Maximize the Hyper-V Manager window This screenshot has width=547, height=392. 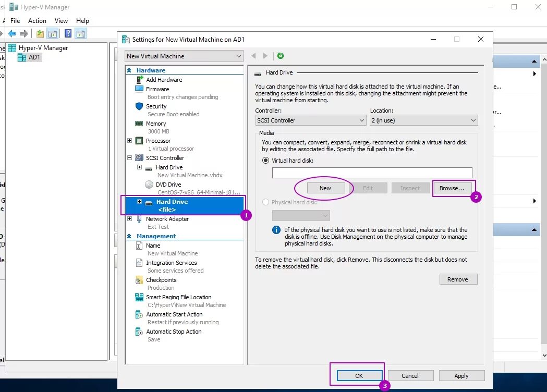[514, 7]
